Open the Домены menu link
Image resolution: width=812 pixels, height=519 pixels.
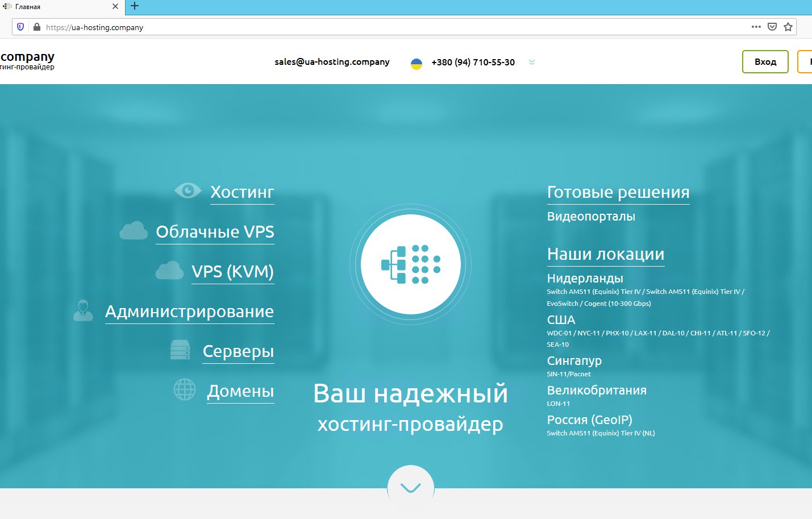click(240, 391)
